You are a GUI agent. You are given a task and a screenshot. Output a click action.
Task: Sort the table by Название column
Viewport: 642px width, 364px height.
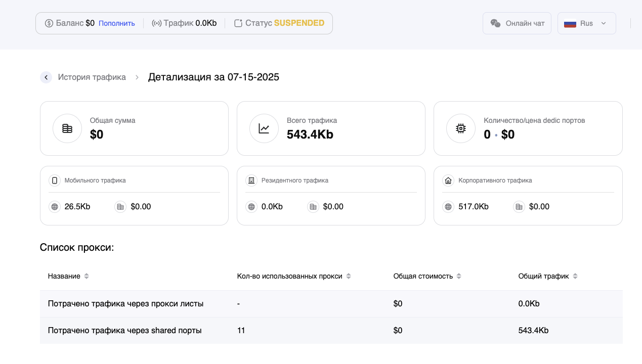tap(87, 277)
